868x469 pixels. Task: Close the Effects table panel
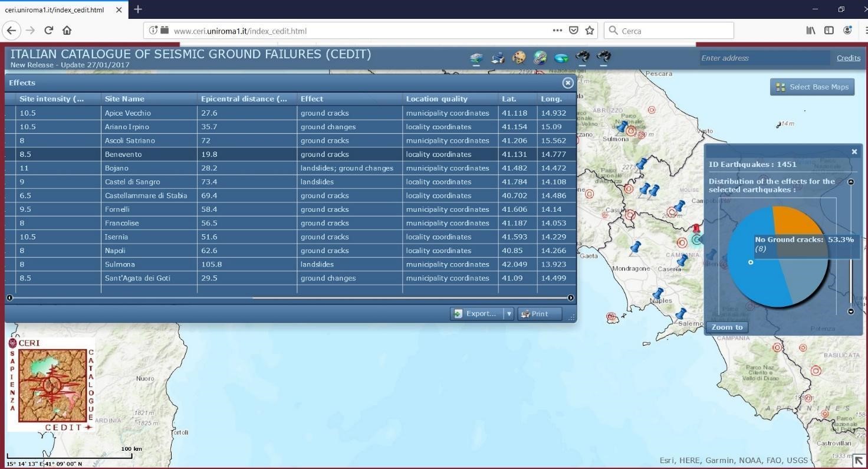[568, 83]
